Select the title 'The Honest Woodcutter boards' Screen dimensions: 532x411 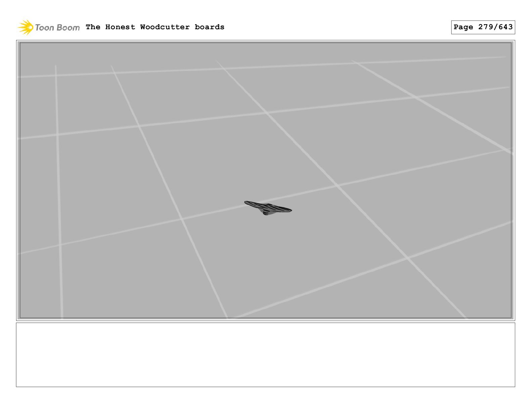(155, 27)
